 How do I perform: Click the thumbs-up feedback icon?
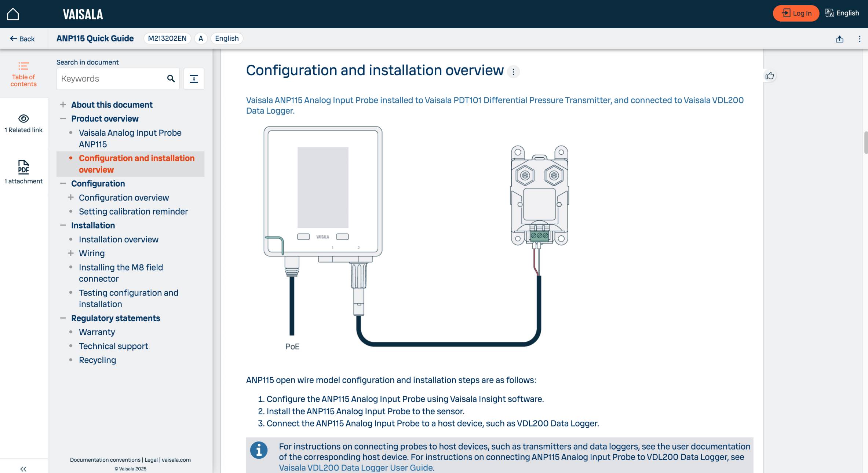[x=769, y=76]
